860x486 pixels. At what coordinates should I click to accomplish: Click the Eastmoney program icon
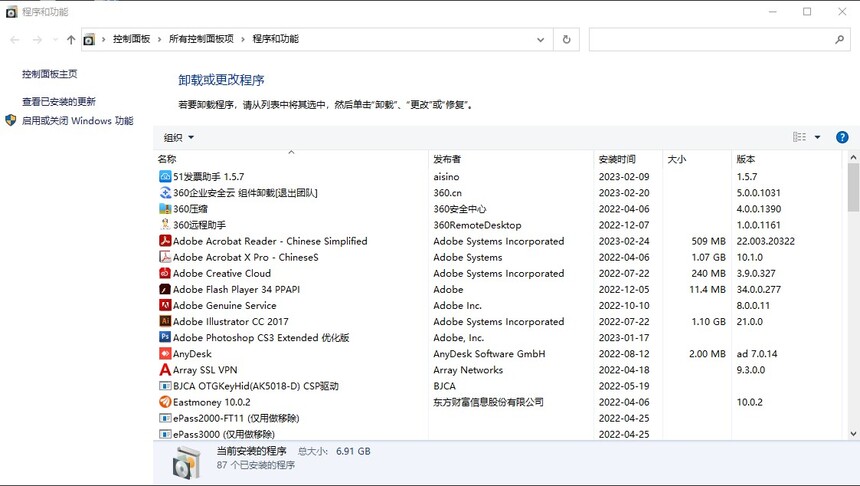click(x=165, y=402)
